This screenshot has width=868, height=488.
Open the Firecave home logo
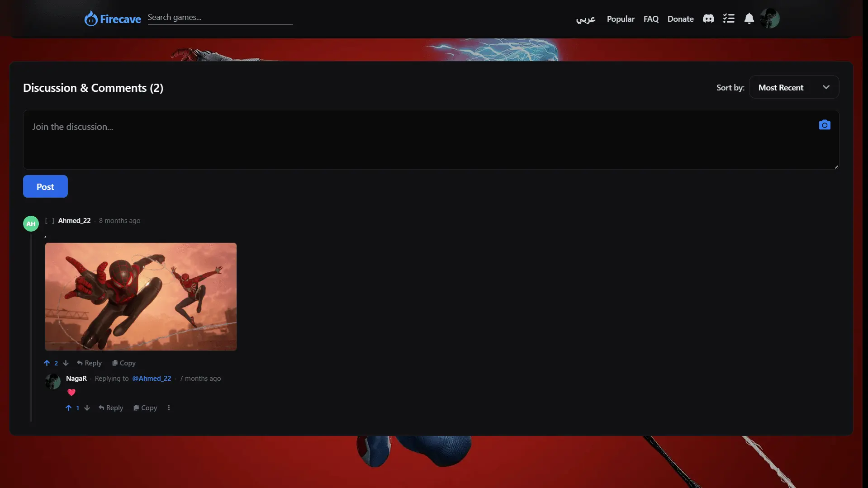(x=113, y=19)
